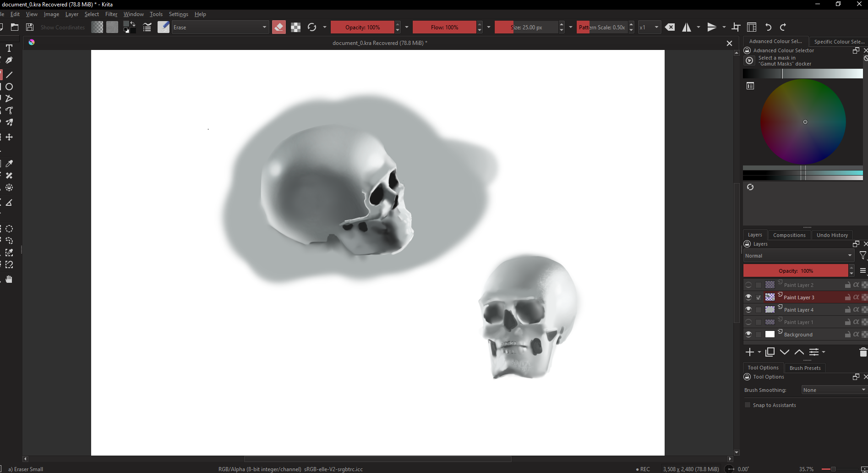
Task: Show Paint Layer 1 visibility eye
Action: click(x=748, y=322)
